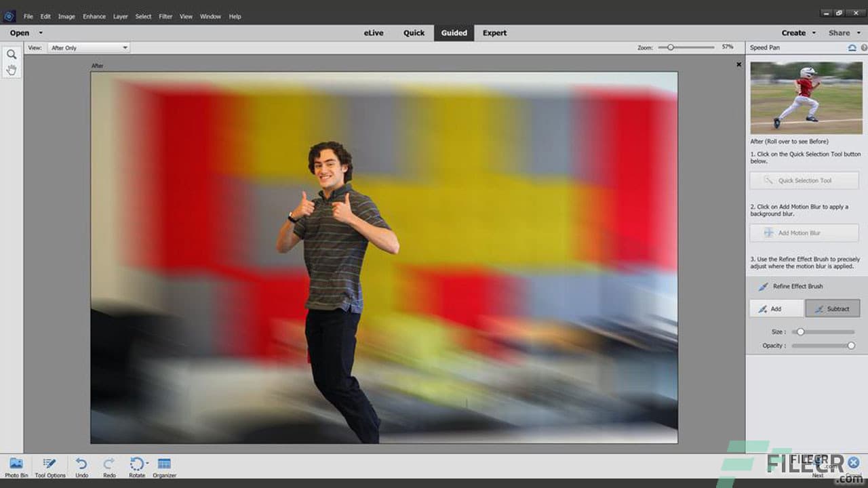
Task: Click the reset icon in the Speed Pan panel
Action: pos(852,47)
